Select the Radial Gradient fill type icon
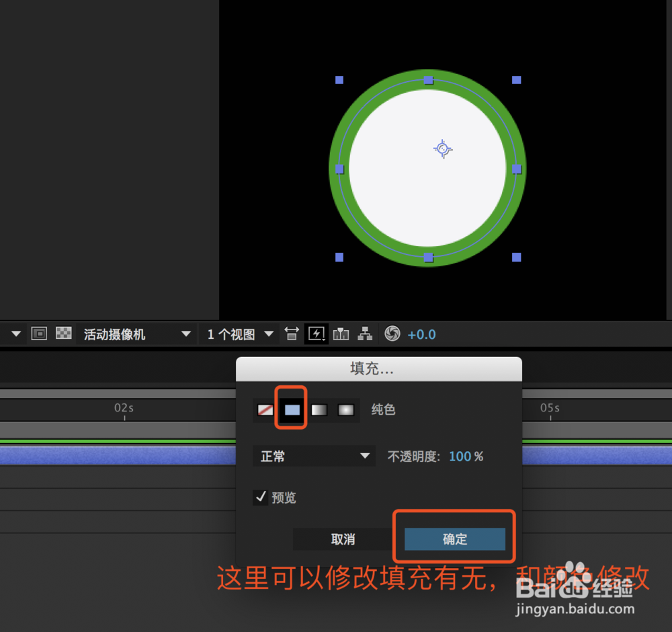Image resolution: width=672 pixels, height=632 pixels. pyautogui.click(x=346, y=410)
